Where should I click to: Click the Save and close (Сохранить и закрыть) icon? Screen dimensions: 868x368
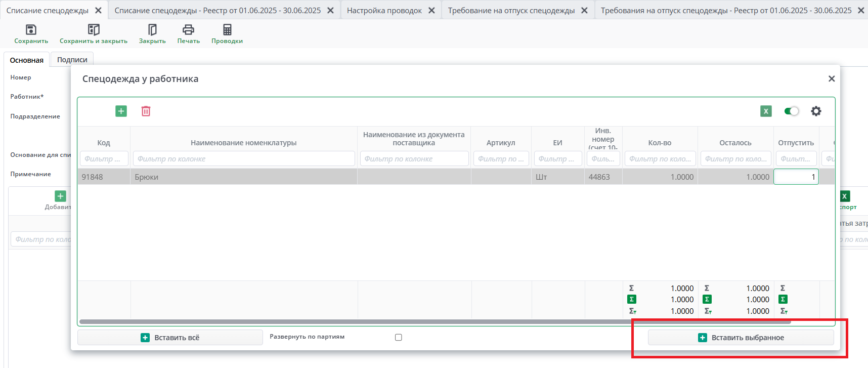[94, 30]
